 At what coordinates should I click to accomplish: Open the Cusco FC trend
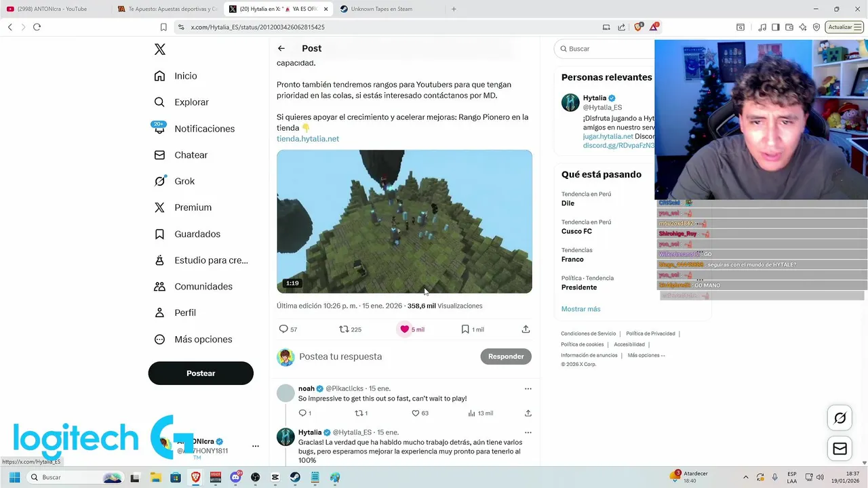pyautogui.click(x=577, y=231)
